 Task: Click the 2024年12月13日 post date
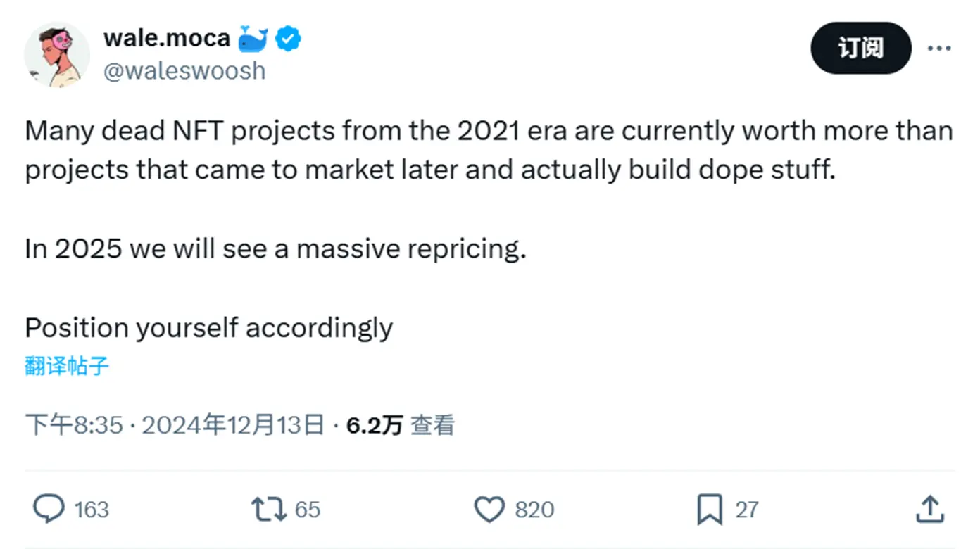[233, 426]
